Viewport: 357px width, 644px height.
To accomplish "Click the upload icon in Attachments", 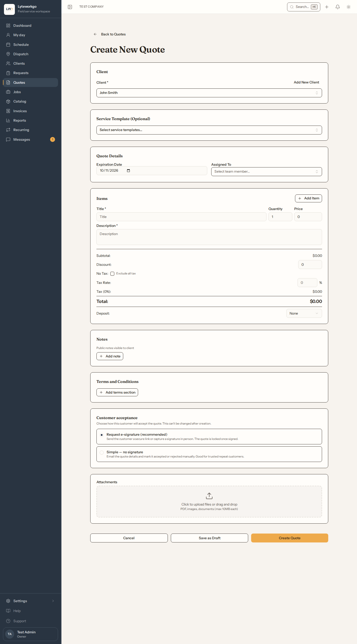I will [x=209, y=495].
